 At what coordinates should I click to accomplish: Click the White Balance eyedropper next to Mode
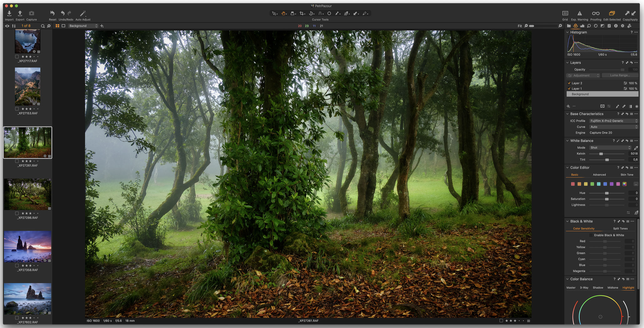pyautogui.click(x=636, y=148)
